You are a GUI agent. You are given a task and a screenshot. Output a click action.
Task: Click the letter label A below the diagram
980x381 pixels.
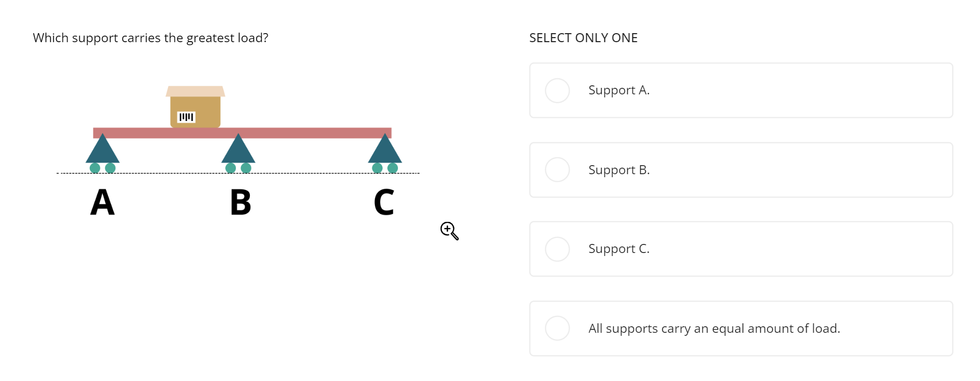102,202
